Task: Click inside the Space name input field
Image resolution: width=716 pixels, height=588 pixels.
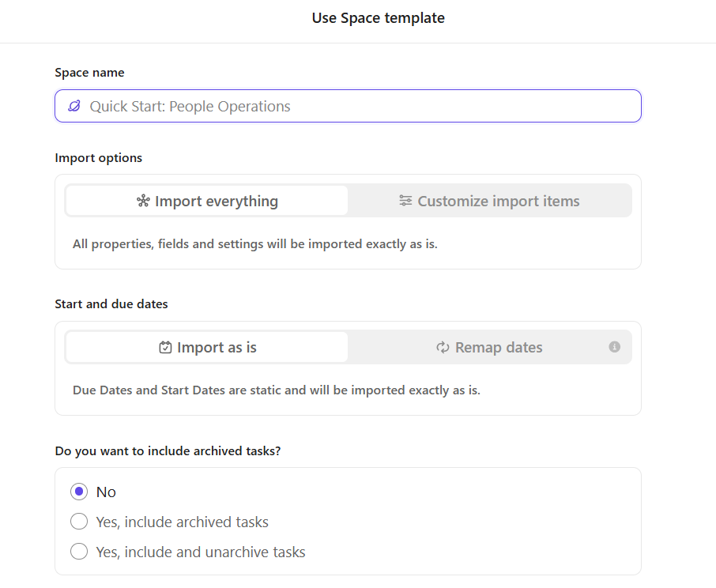Action: pyautogui.click(x=348, y=105)
